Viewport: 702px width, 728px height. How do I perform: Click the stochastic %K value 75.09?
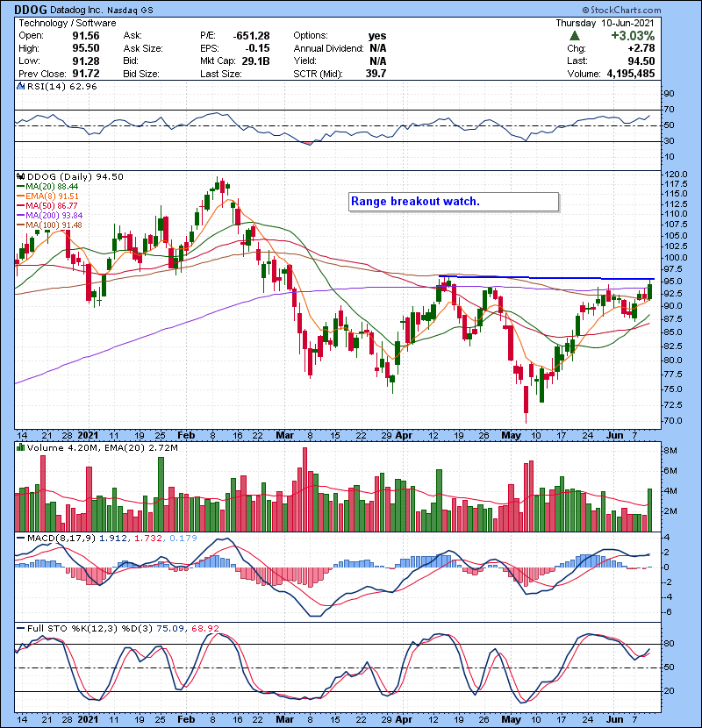tap(170, 629)
